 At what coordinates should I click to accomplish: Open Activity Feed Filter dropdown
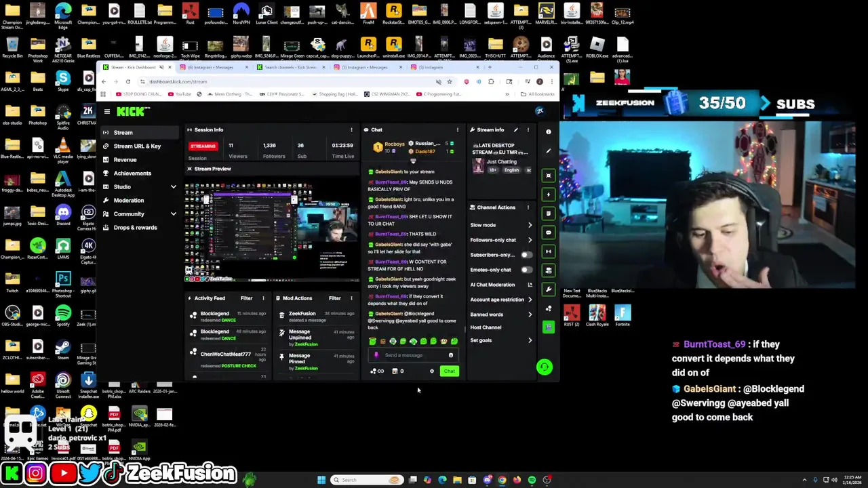[246, 298]
